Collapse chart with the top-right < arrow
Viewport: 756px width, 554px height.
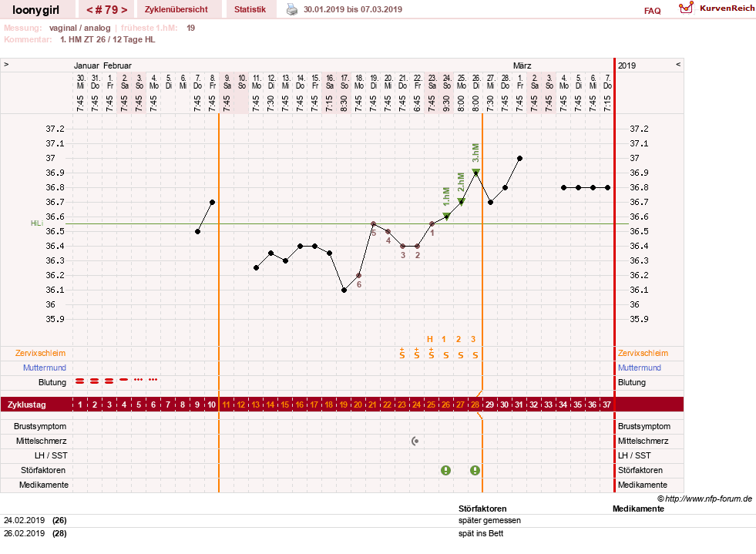(x=678, y=64)
